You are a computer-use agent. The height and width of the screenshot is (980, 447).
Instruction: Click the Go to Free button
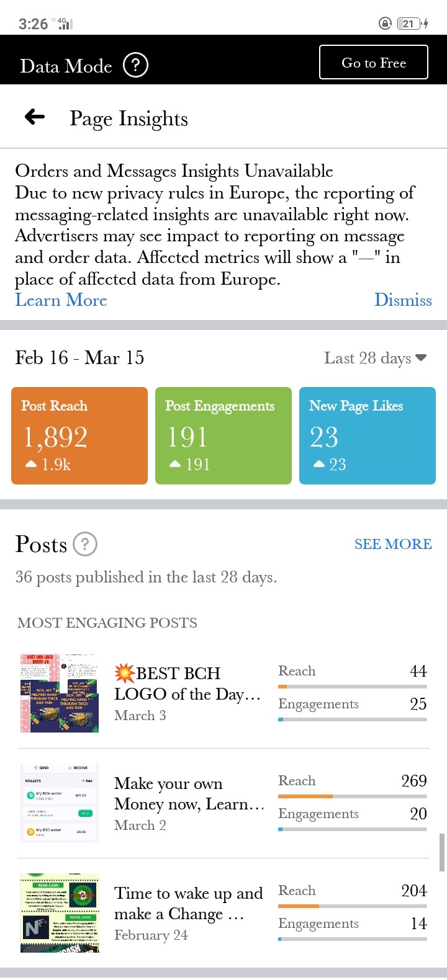tap(374, 62)
